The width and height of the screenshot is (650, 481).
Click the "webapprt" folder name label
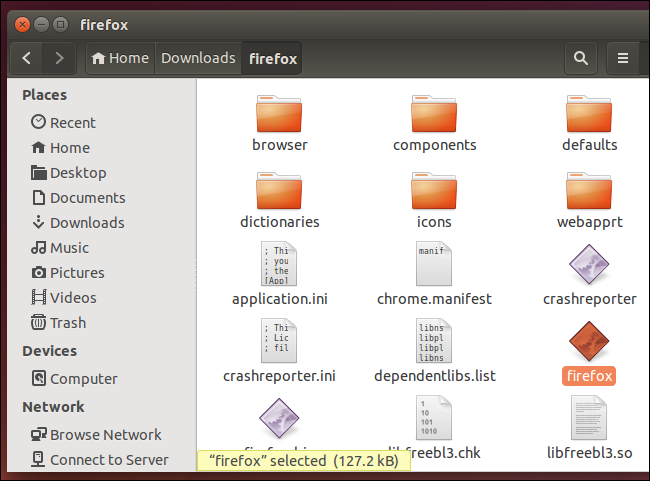click(x=589, y=222)
